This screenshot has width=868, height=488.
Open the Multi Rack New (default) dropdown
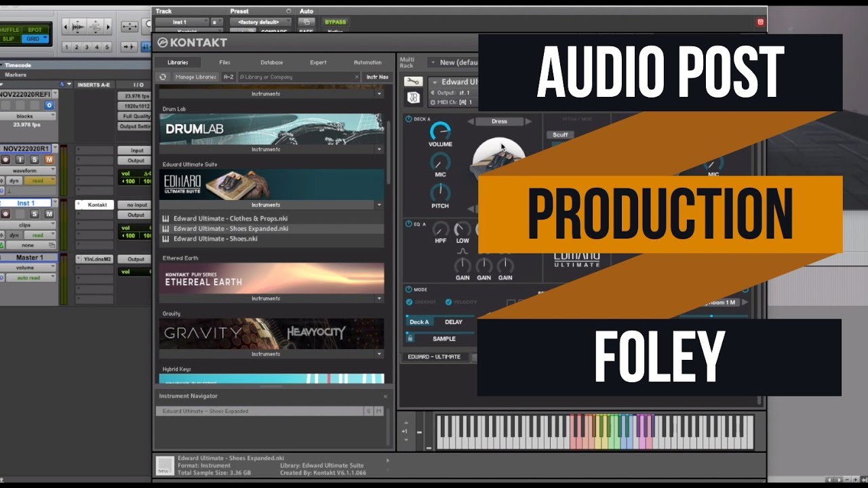point(453,62)
